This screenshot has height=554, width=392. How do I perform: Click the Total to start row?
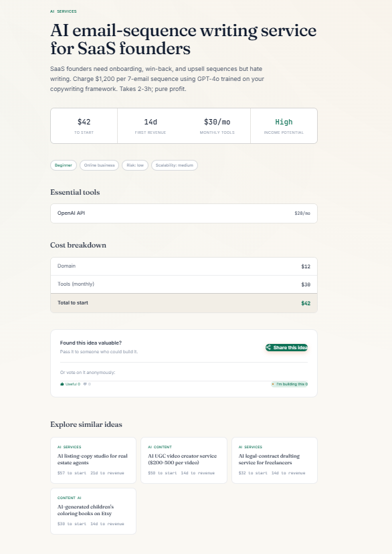pyautogui.click(x=184, y=303)
